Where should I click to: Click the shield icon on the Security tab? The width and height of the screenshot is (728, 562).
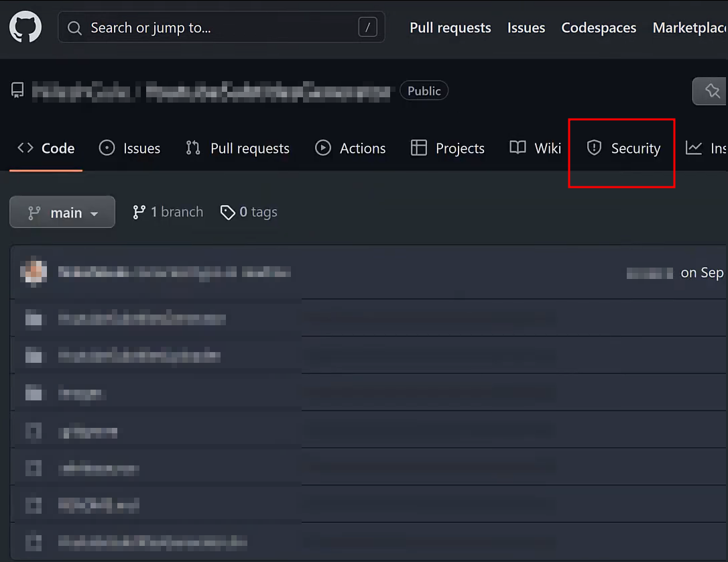coord(594,148)
